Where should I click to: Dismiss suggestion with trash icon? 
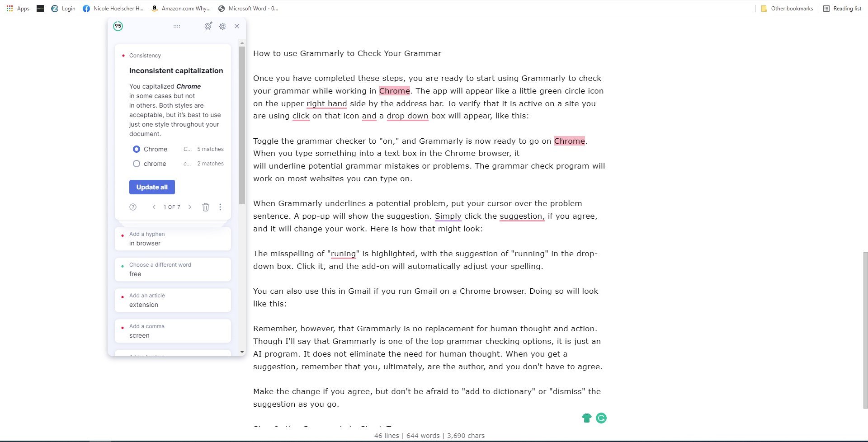(206, 207)
